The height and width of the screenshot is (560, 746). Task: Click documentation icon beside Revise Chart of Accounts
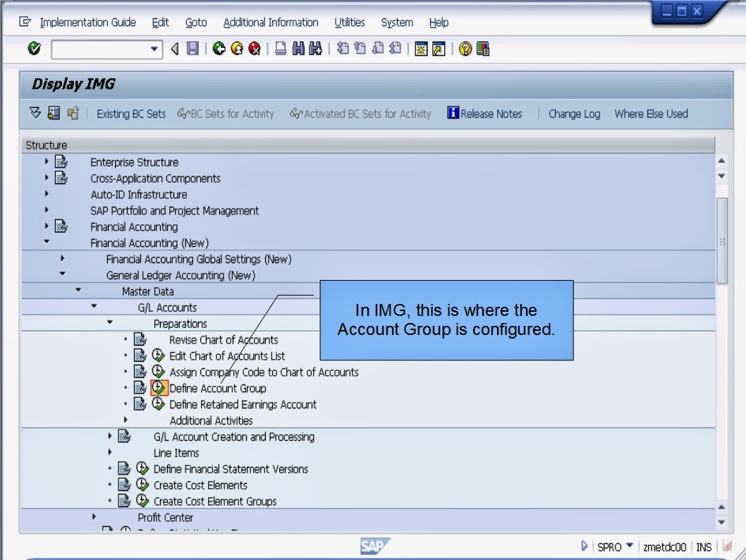pyautogui.click(x=140, y=339)
